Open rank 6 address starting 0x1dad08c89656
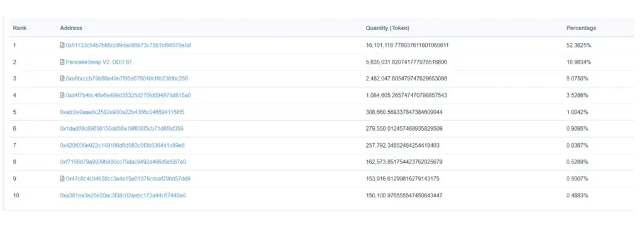 pos(121,129)
